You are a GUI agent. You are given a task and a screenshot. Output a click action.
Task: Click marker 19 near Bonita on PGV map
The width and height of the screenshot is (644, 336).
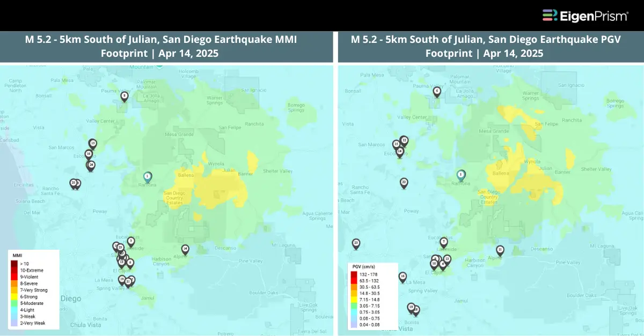click(x=411, y=308)
